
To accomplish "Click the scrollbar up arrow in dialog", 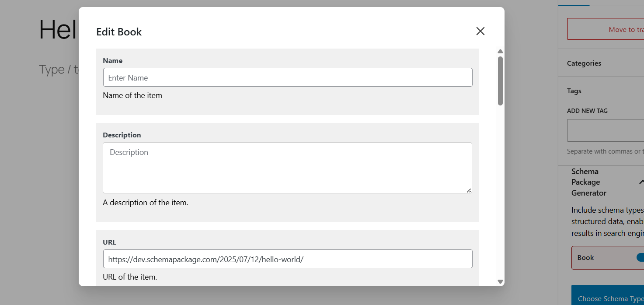I will 500,52.
